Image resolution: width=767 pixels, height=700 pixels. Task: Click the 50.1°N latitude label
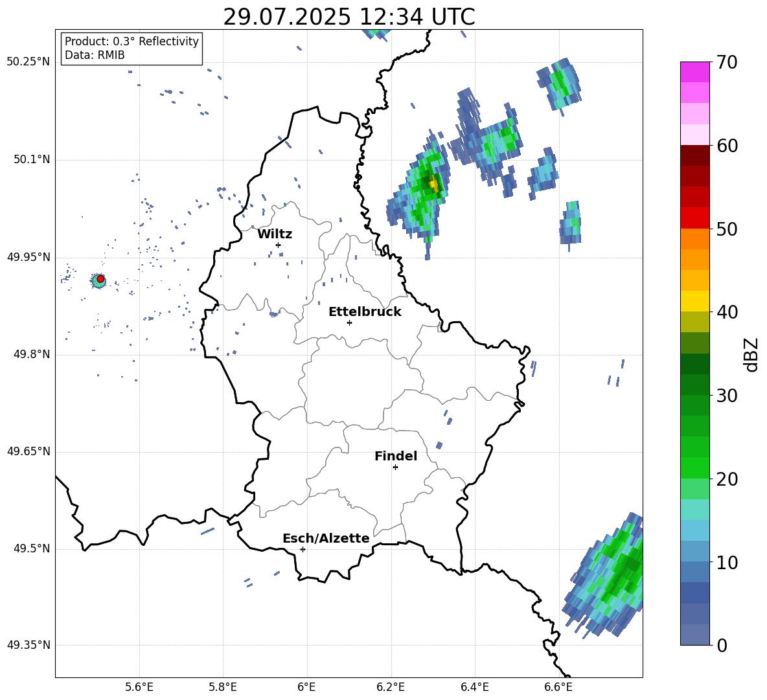click(31, 159)
